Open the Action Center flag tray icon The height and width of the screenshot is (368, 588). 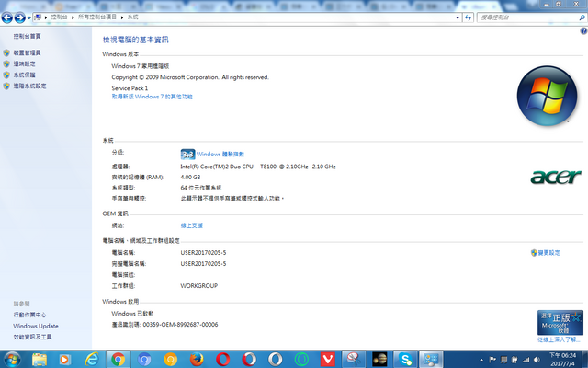[492, 360]
